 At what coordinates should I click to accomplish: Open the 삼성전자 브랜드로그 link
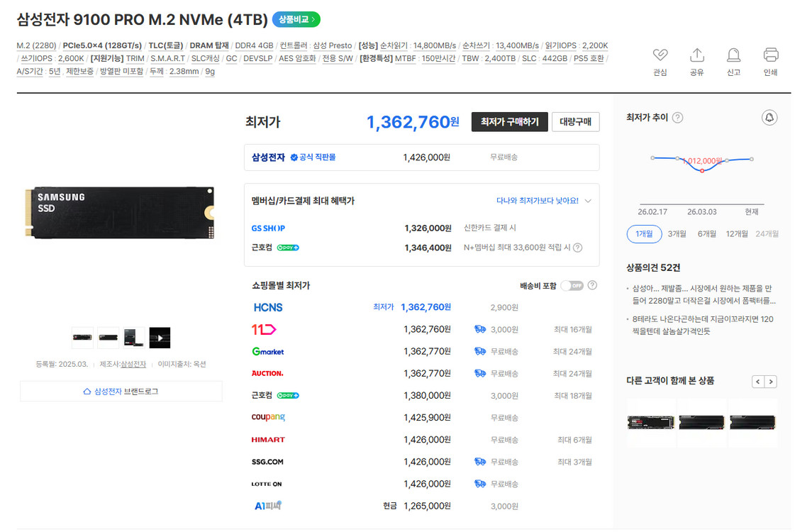121,392
